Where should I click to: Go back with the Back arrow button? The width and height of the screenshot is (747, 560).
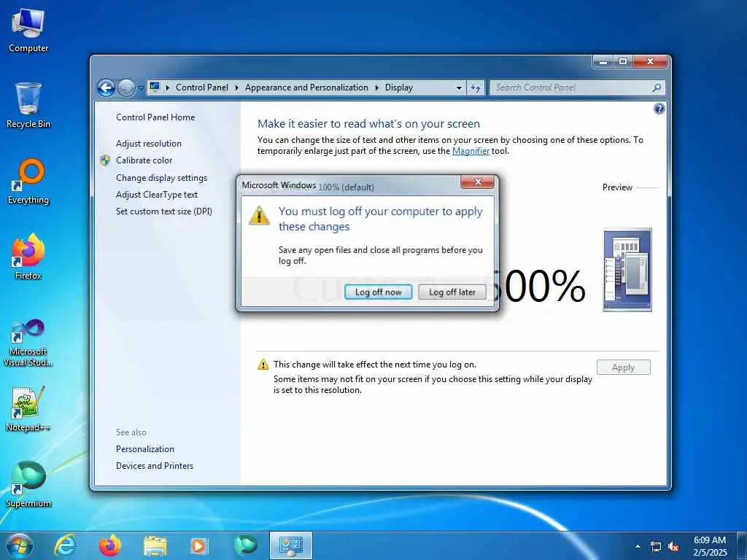coord(106,87)
